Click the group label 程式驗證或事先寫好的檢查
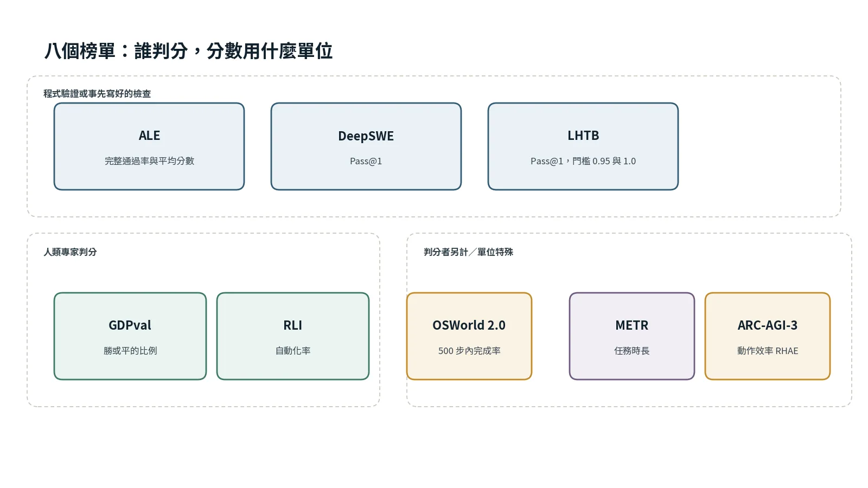This screenshot has height=488, width=868. tap(97, 94)
